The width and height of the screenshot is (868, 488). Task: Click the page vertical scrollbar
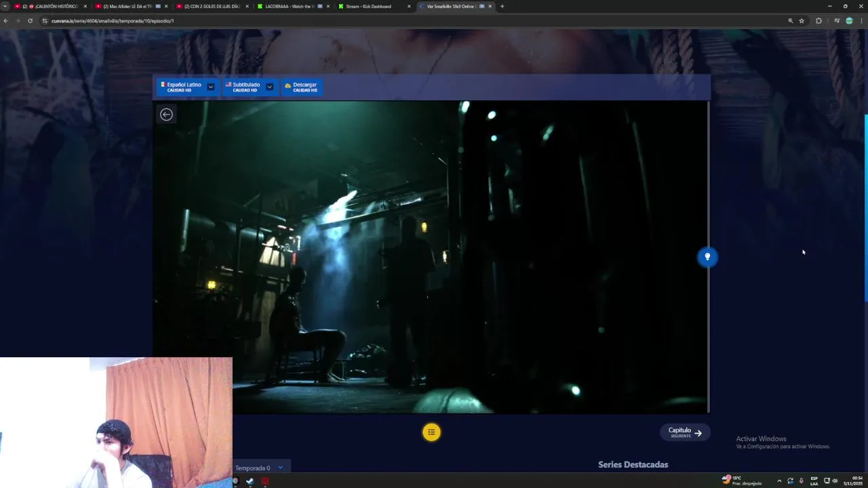coord(865,208)
